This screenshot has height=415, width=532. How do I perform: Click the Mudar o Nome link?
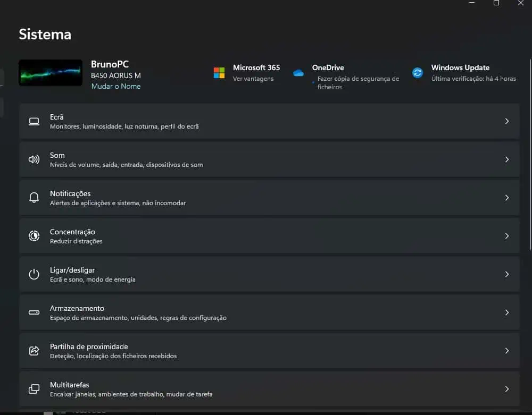pyautogui.click(x=116, y=86)
